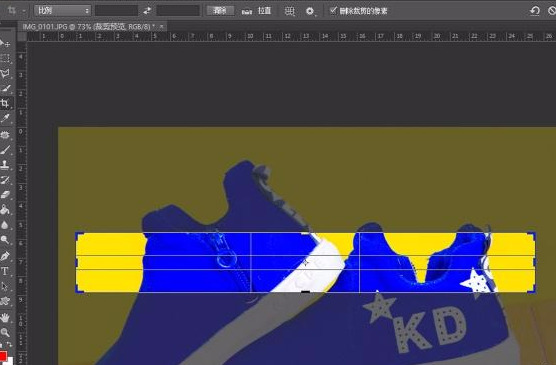556x365 pixels.
Task: Switch to IMG_0101.JPG document tab
Action: click(x=89, y=27)
